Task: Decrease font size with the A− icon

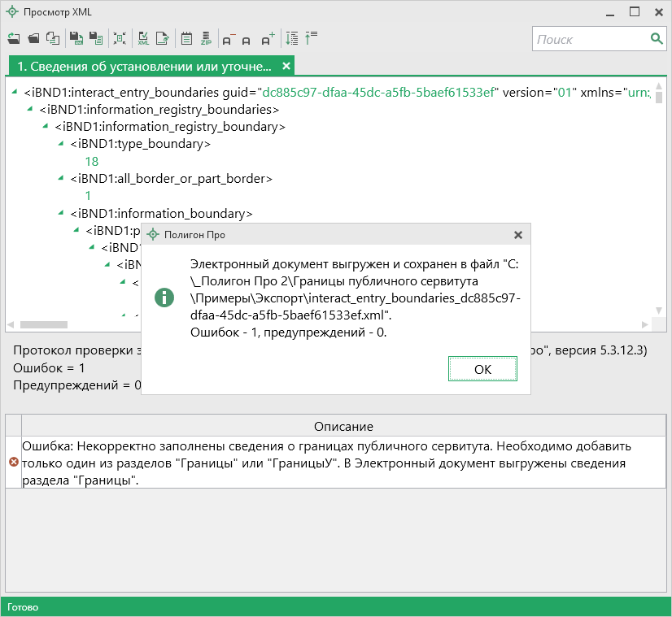Action: (228, 39)
